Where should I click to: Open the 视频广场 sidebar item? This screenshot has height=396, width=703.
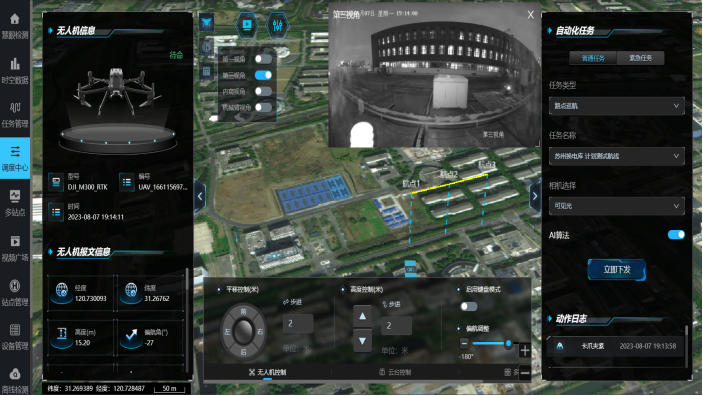tap(15, 248)
